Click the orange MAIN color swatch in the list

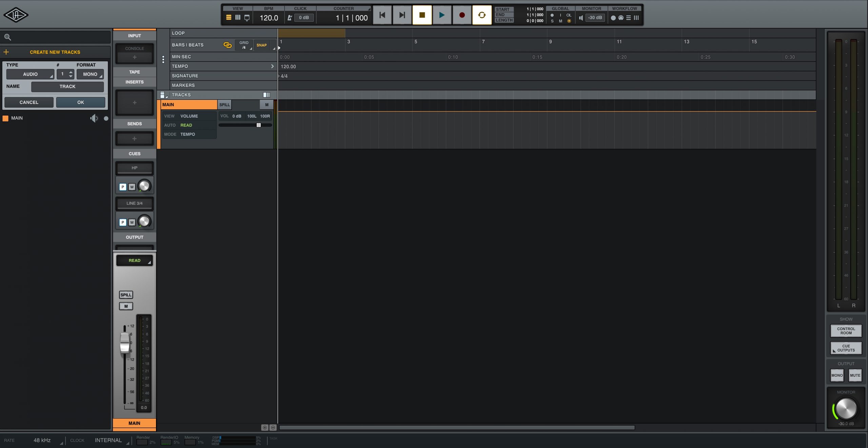point(5,118)
